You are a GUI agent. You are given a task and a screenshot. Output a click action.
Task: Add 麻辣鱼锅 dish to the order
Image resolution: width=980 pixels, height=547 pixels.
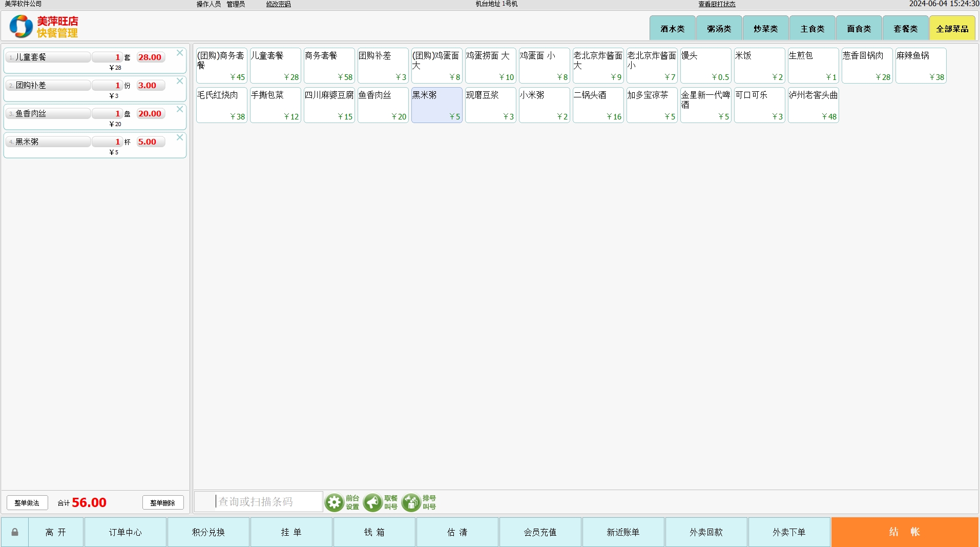920,65
